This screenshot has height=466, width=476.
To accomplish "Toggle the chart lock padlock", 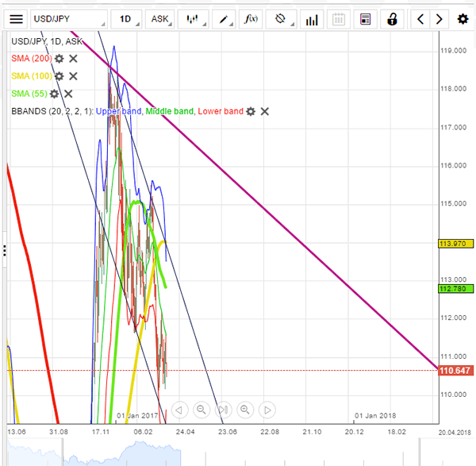I will click(391, 18).
